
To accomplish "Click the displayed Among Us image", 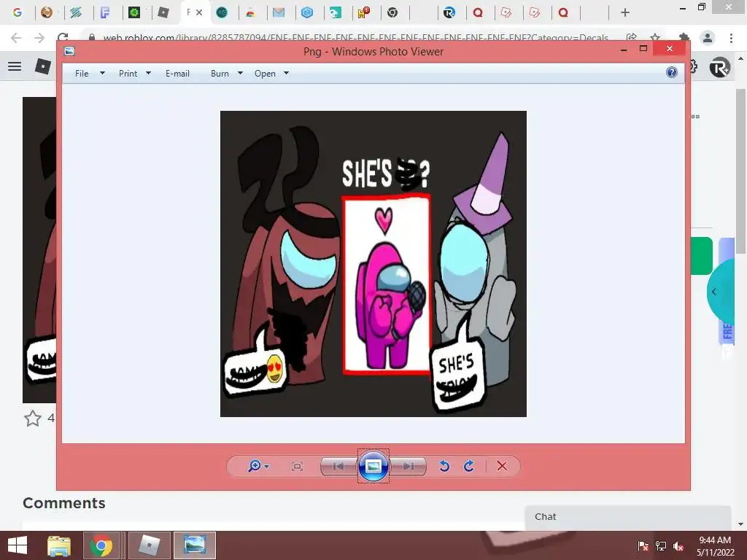I will point(373,264).
